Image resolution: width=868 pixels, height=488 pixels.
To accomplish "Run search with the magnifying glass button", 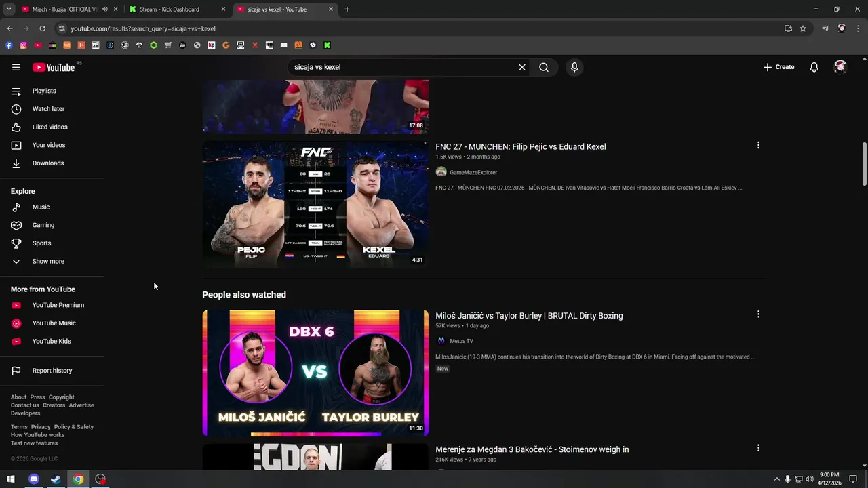I will [544, 67].
